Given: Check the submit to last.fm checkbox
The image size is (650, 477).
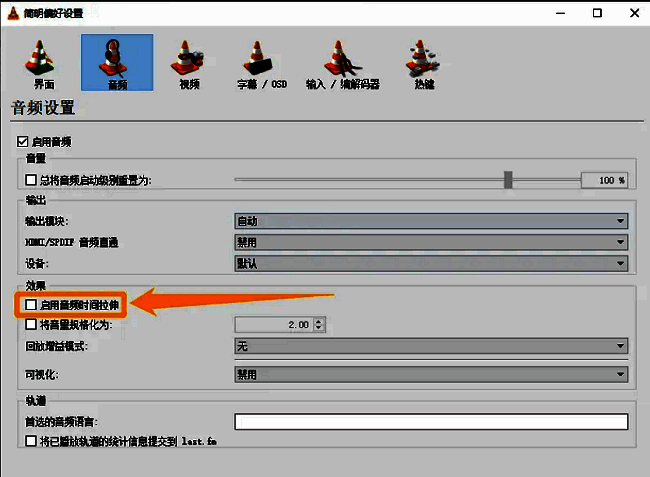Looking at the screenshot, I should [x=31, y=441].
